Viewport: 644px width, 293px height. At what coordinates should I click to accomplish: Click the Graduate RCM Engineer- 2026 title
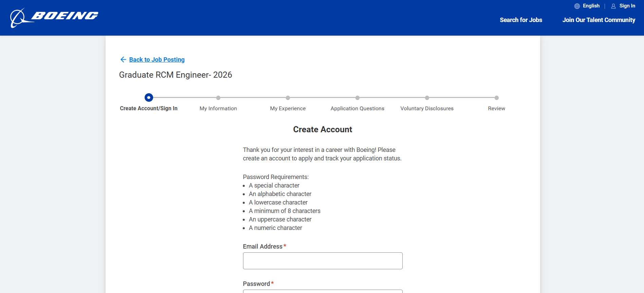[176, 75]
